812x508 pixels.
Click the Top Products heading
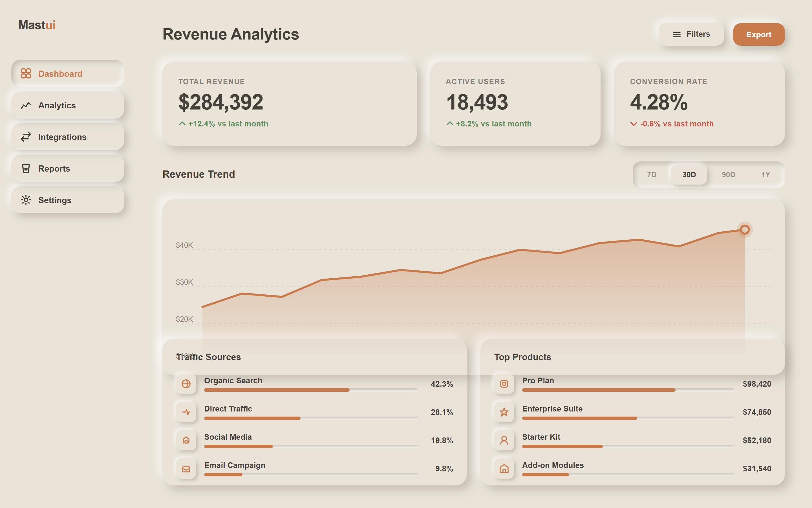click(x=522, y=357)
